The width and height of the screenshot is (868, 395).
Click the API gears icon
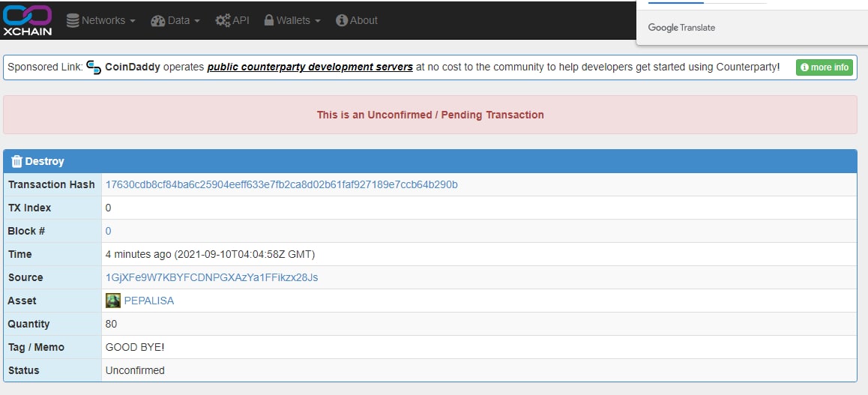(223, 20)
